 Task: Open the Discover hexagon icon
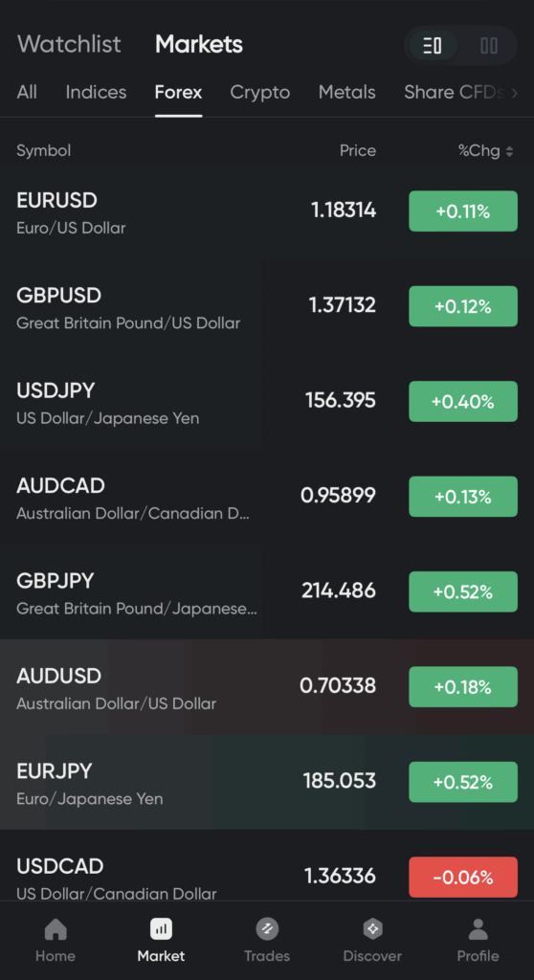[x=372, y=929]
